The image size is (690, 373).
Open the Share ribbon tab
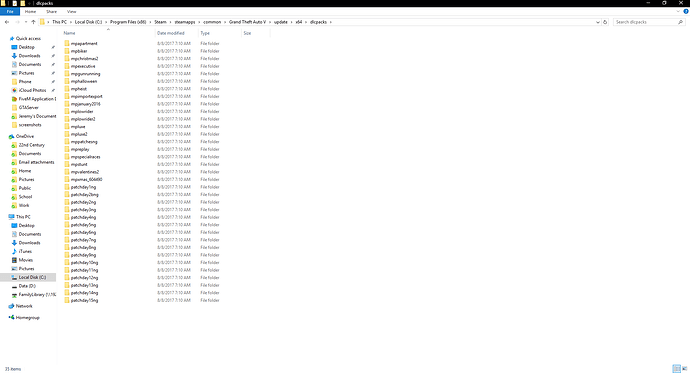coord(51,11)
